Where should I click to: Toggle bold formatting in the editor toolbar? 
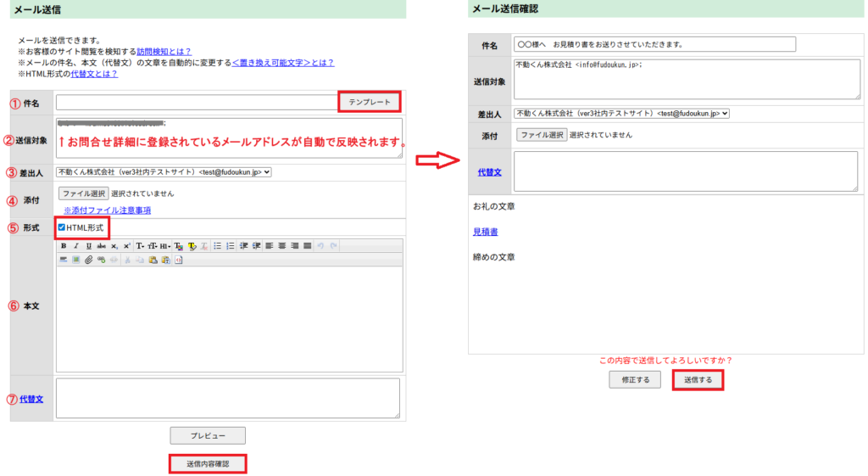(x=64, y=246)
